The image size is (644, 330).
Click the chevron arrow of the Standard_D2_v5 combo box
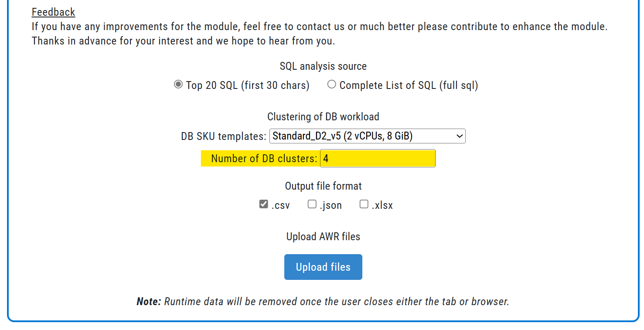point(459,136)
